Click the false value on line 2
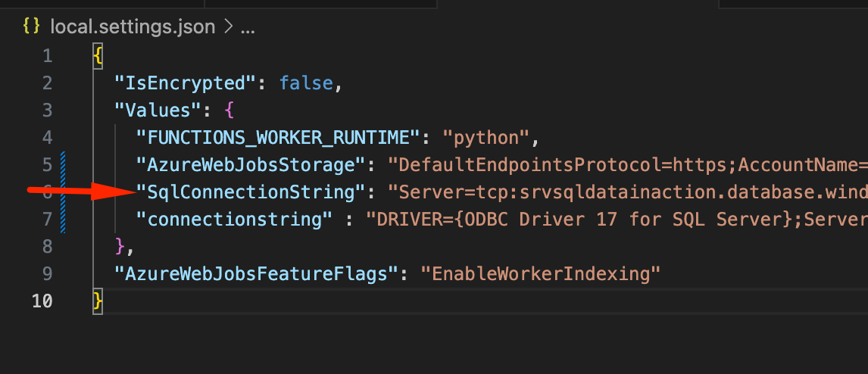This screenshot has height=374, width=868. 306,83
